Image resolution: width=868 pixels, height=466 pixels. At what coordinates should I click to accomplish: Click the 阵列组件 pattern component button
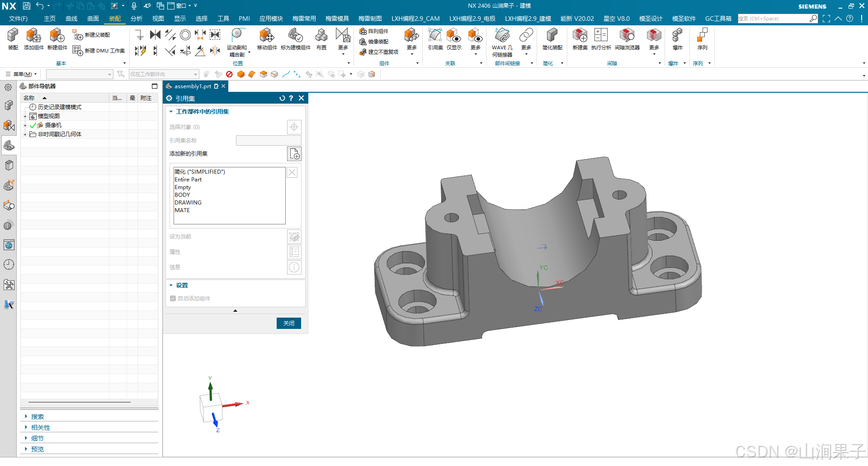374,31
